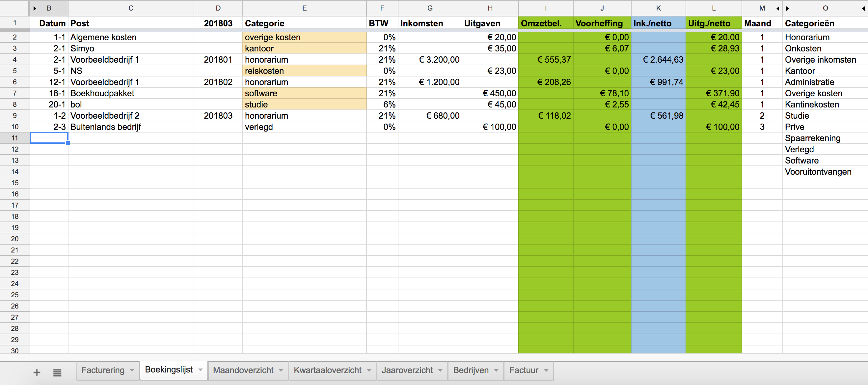Image resolution: width=868 pixels, height=385 pixels.
Task: Select column E header
Action: tap(304, 8)
